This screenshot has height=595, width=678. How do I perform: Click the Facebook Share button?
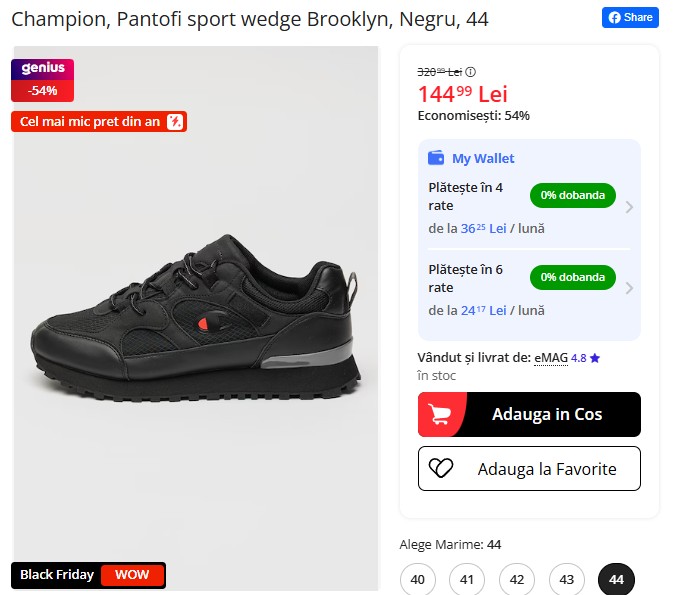coord(630,17)
